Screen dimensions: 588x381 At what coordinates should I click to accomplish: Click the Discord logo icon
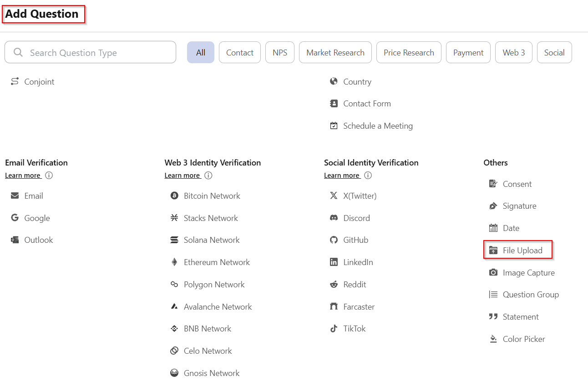coord(334,218)
